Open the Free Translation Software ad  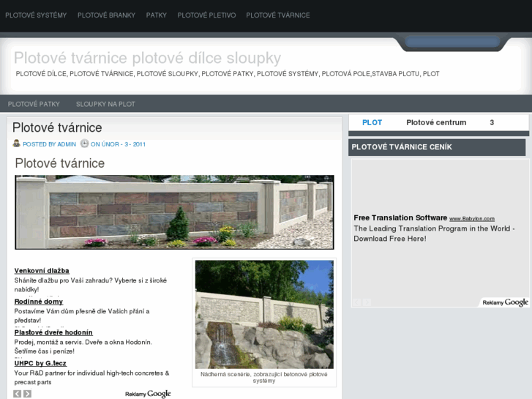[x=400, y=217]
